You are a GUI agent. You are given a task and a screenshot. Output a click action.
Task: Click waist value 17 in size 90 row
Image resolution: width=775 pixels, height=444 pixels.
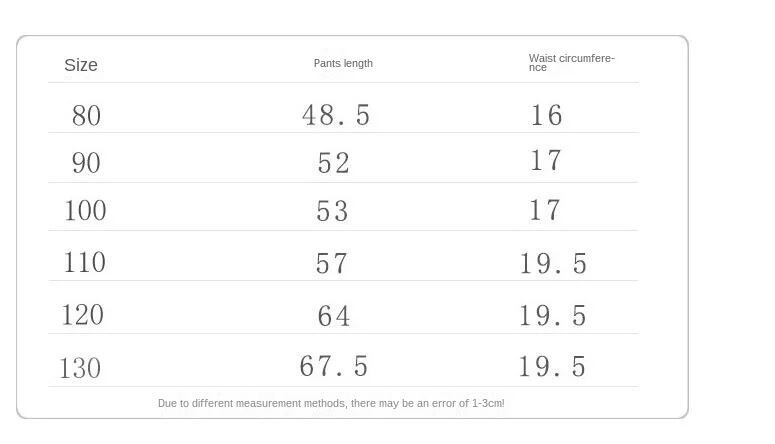tap(545, 161)
